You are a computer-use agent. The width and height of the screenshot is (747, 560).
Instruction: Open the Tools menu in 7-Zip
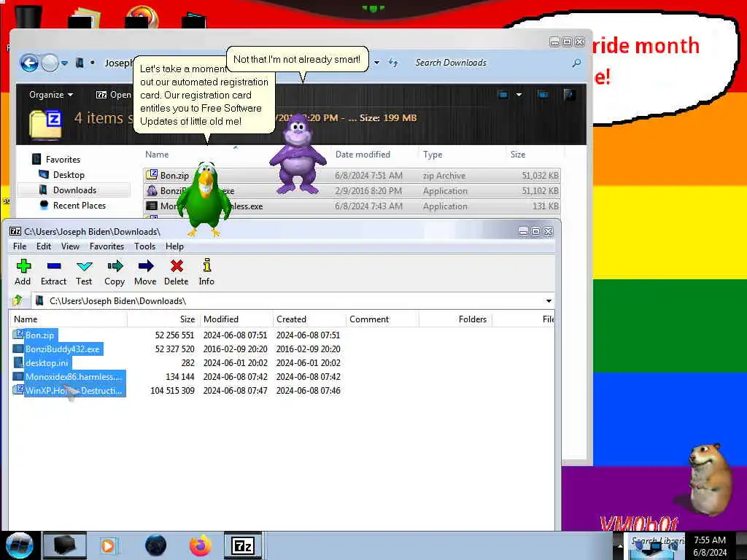145,246
